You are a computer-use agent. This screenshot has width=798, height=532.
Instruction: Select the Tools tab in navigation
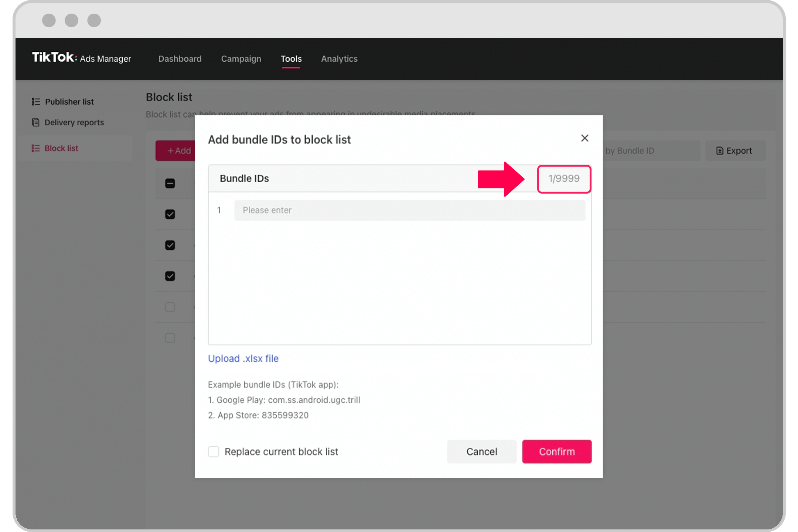coord(291,59)
